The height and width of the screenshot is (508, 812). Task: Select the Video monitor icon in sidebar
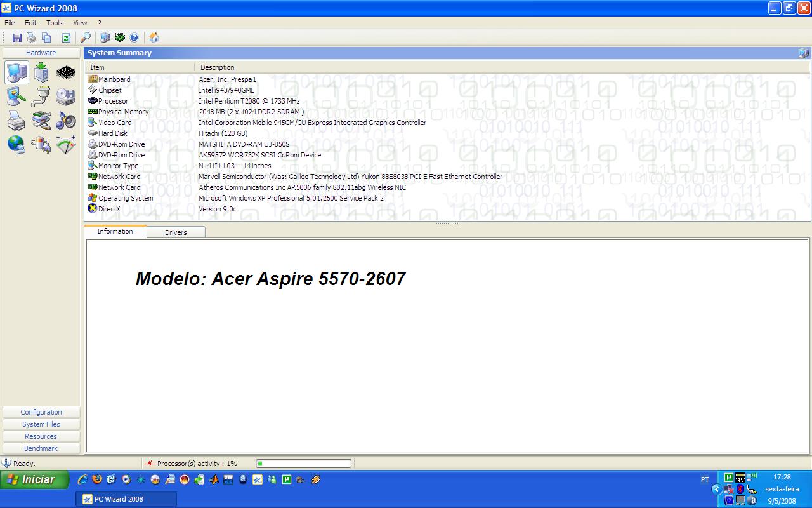[x=17, y=97]
